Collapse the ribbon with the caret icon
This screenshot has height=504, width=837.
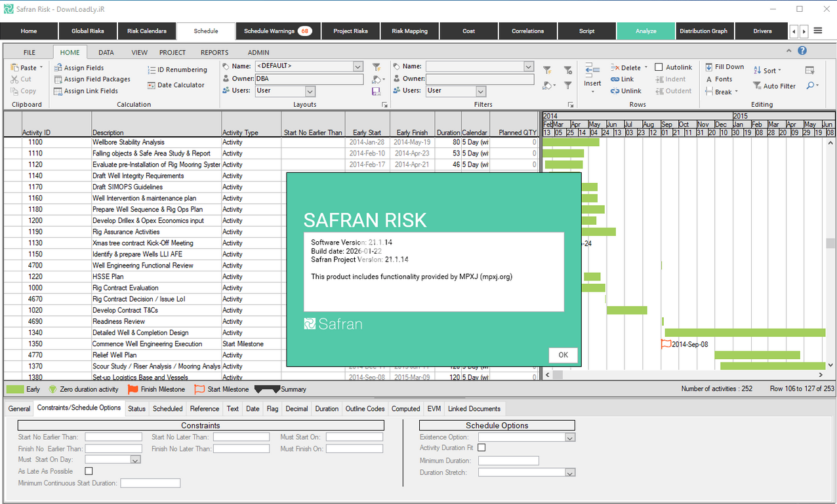(x=789, y=50)
